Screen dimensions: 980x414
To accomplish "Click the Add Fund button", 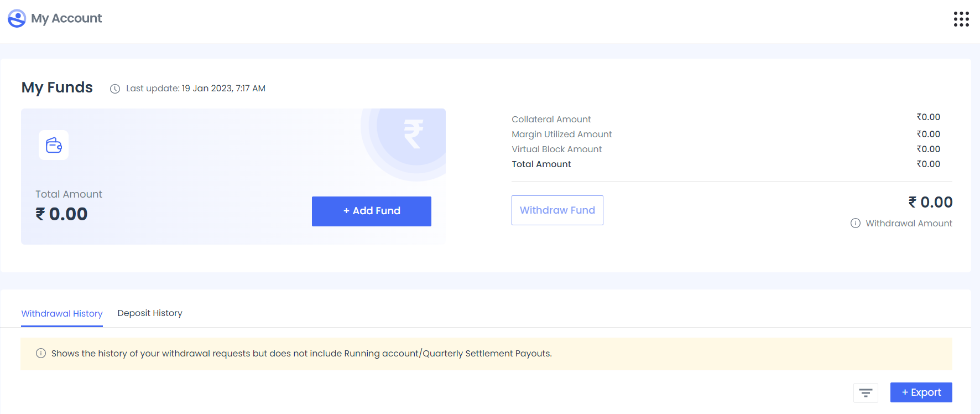I will 372,211.
